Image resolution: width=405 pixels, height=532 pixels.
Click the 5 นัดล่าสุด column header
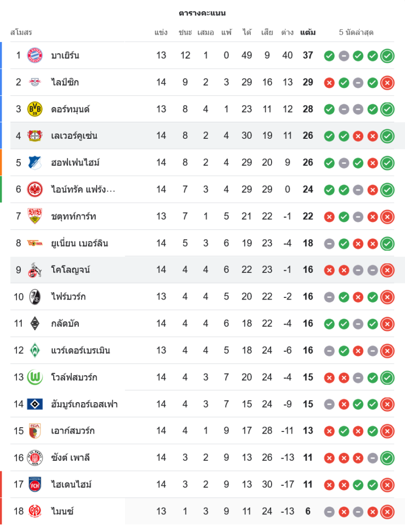pyautogui.click(x=356, y=32)
